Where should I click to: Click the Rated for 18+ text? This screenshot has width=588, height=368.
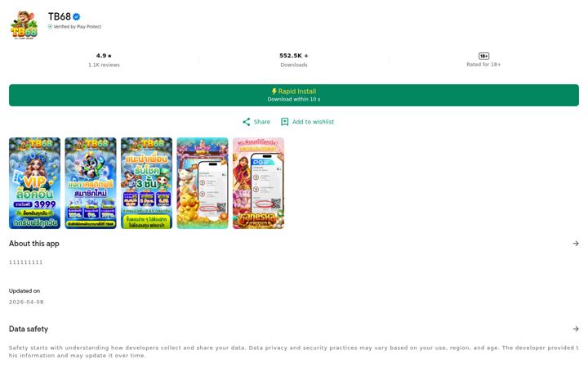[x=483, y=65]
